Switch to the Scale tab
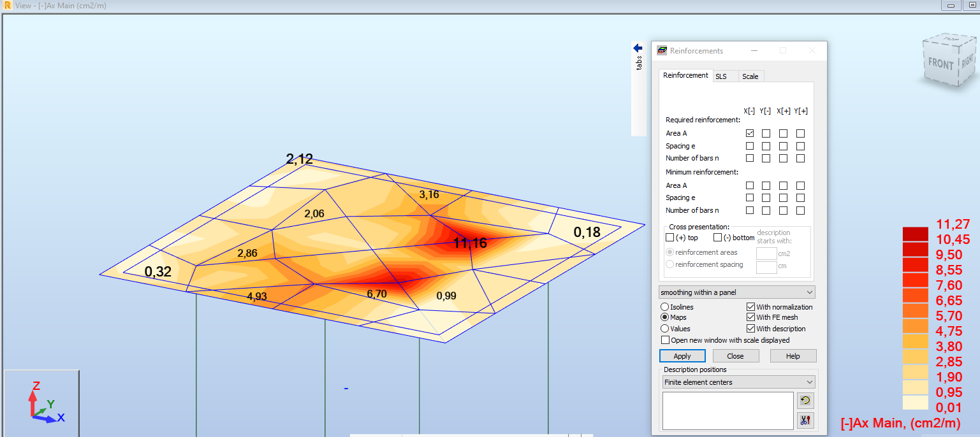The image size is (980, 437). coord(750,76)
